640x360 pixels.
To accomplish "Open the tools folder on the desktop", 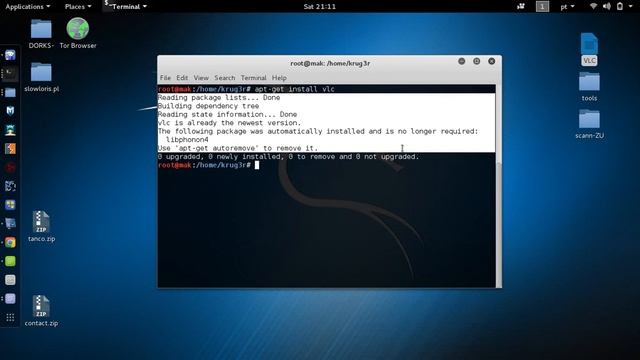I will tap(589, 87).
